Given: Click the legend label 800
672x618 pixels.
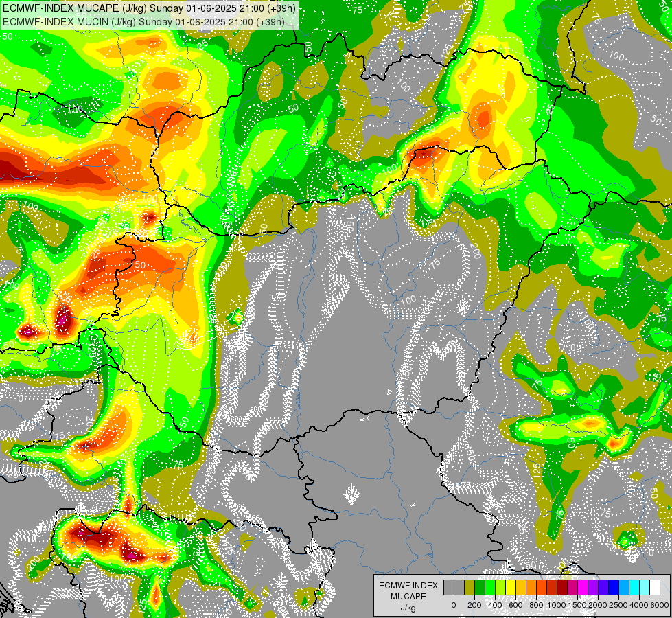Looking at the screenshot, I should [x=536, y=605].
